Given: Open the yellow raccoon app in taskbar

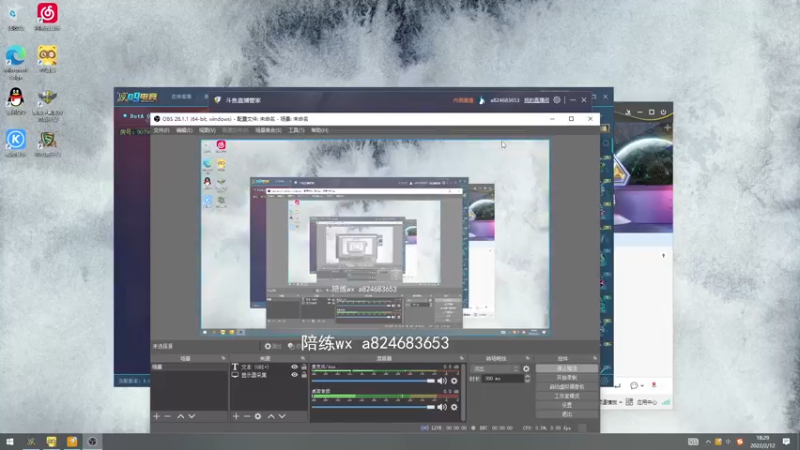Looking at the screenshot, I should pos(52,442).
